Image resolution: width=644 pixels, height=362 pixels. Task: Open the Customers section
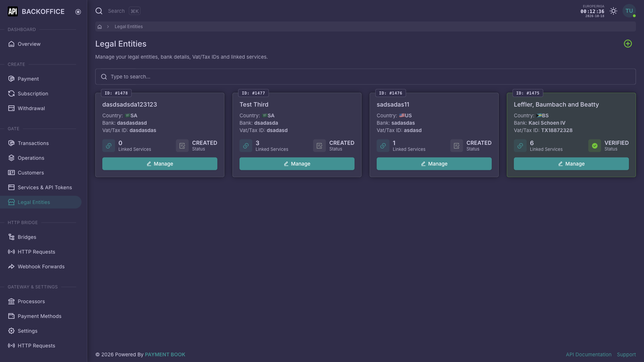(41, 173)
